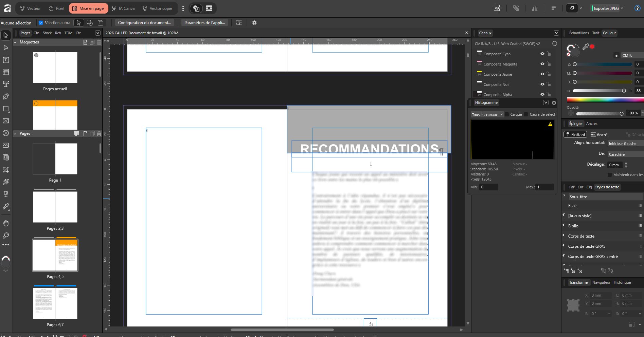
Task: Click the Exporter JPEG button
Action: click(x=606, y=8)
